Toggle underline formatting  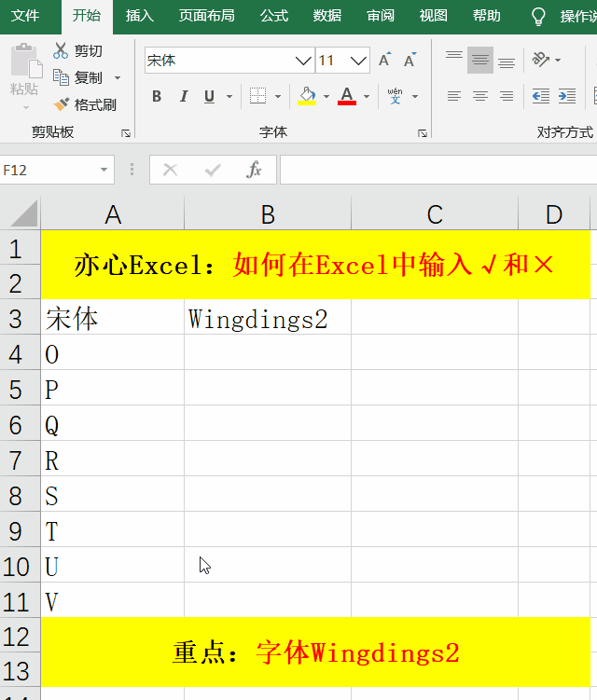(209, 96)
